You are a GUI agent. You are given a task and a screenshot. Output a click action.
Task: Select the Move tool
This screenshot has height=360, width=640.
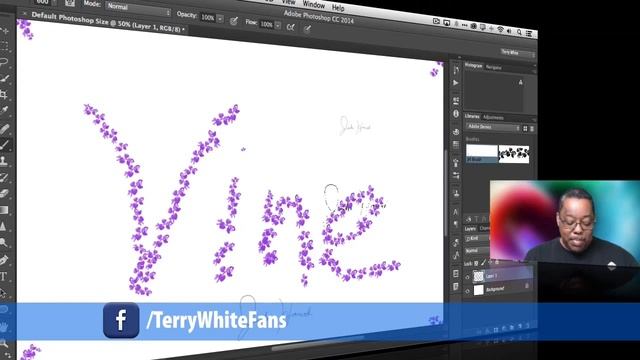click(5, 31)
